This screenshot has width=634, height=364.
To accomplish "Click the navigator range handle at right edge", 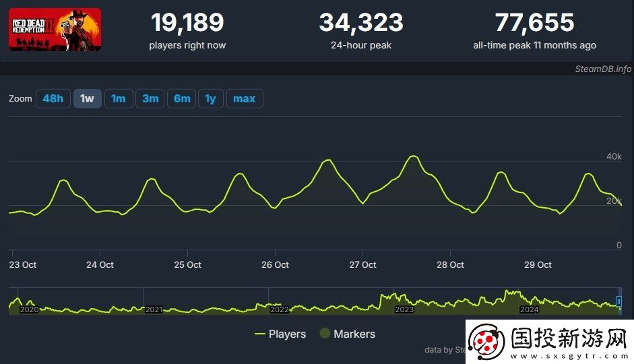I will (x=619, y=301).
